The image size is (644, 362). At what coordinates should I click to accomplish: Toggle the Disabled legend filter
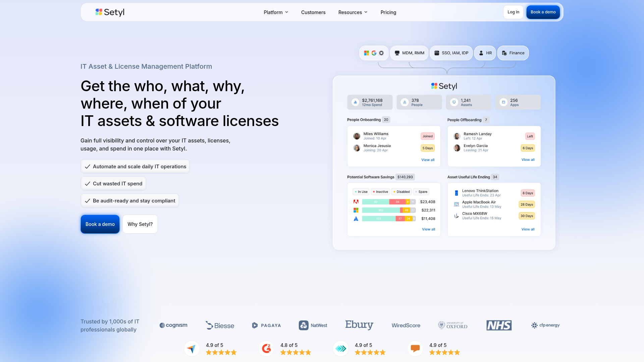(x=401, y=192)
